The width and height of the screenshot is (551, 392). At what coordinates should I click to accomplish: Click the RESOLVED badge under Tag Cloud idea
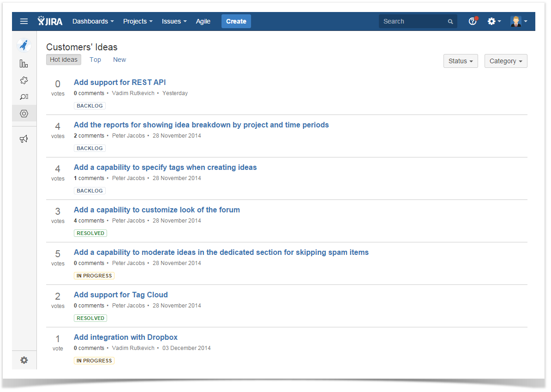click(90, 318)
